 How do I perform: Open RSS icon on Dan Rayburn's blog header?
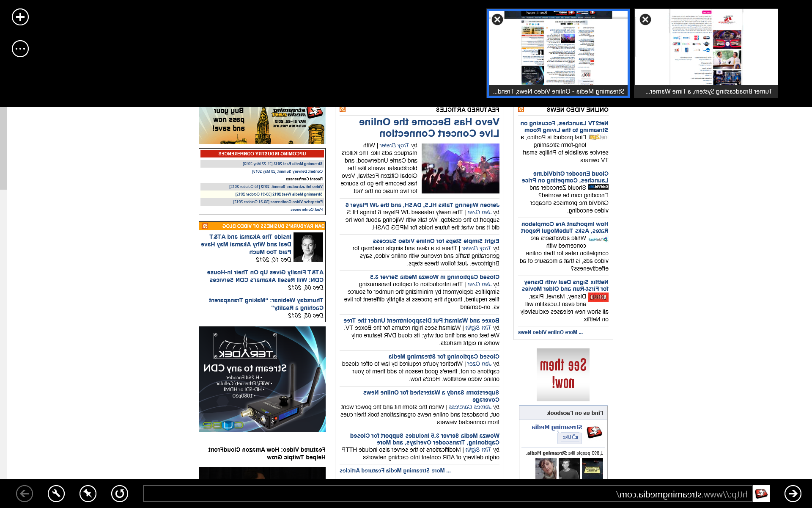(x=205, y=226)
